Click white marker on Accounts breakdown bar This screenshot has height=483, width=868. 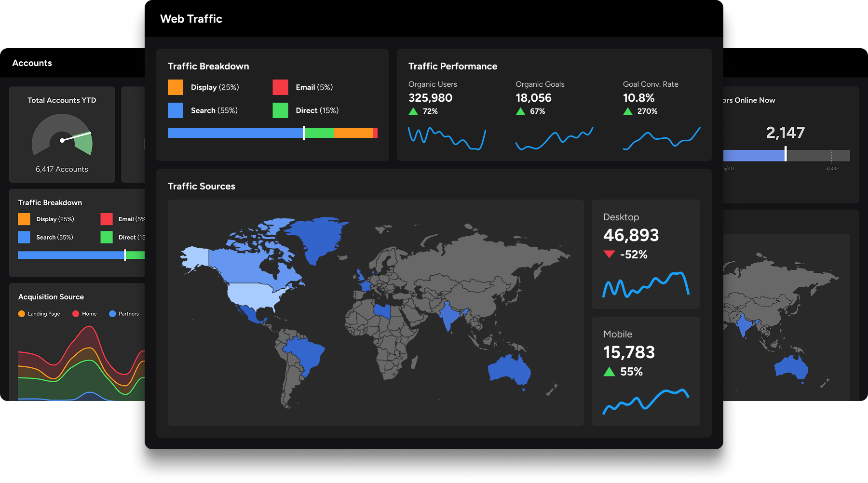tap(125, 255)
